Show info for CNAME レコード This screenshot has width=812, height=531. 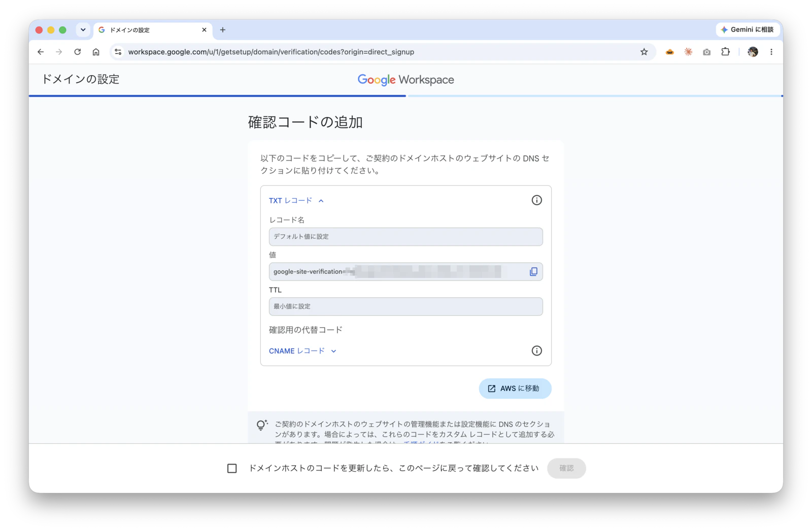536,351
